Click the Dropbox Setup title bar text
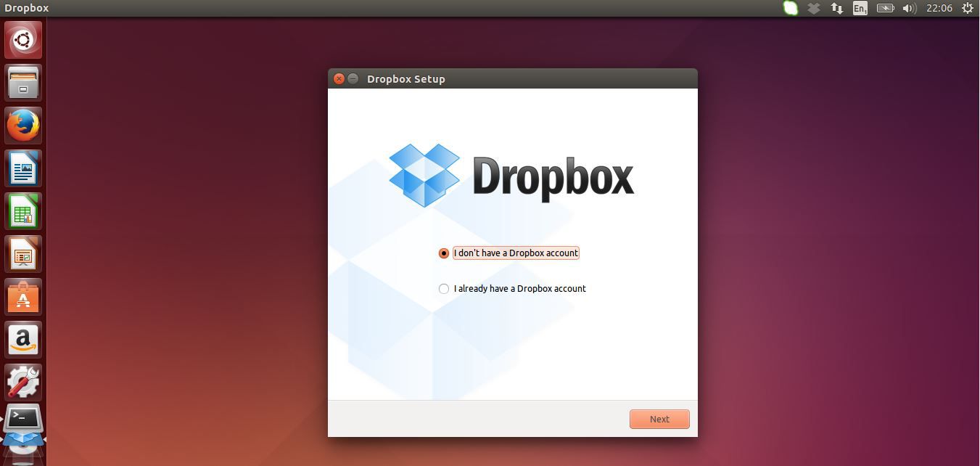The image size is (980, 466). (406, 78)
